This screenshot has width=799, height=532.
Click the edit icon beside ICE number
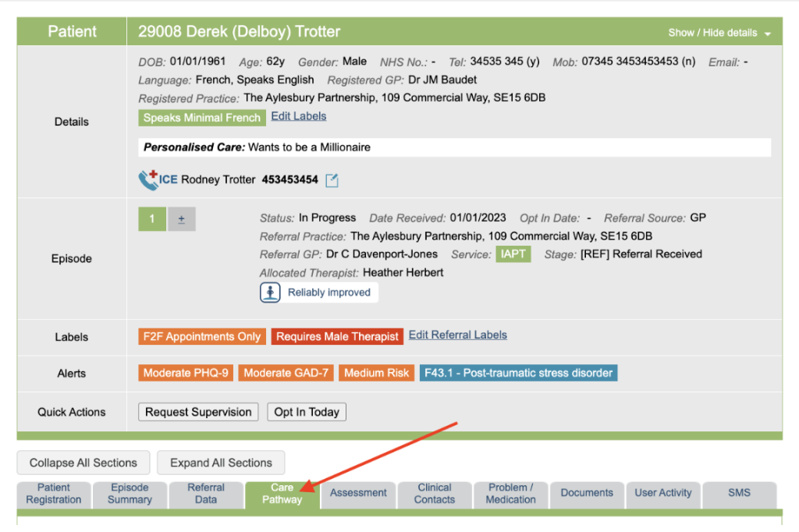tap(332, 180)
